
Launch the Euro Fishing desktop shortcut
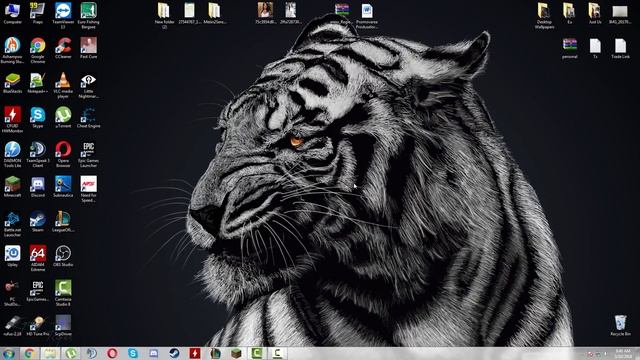tap(89, 16)
